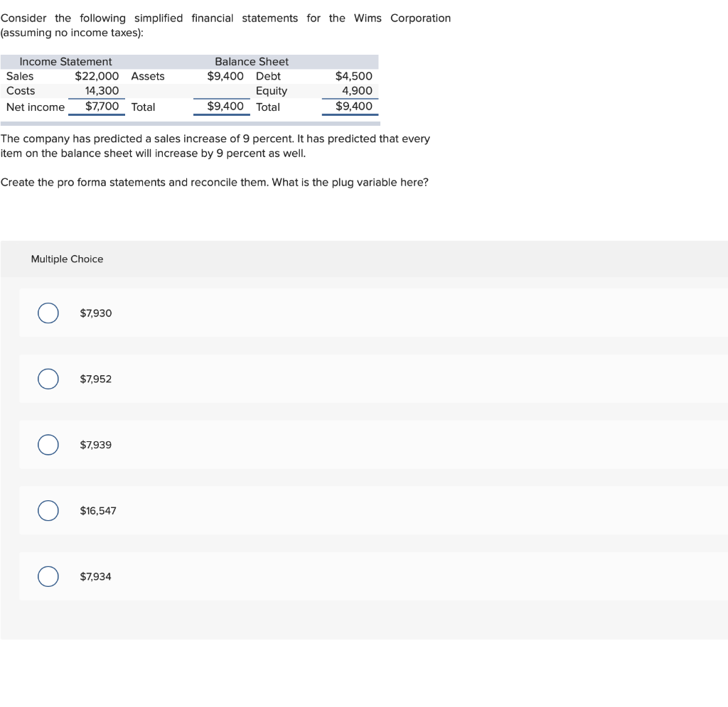The image size is (728, 707).
Task: Click the Net income value $7,700
Action: [x=102, y=107]
